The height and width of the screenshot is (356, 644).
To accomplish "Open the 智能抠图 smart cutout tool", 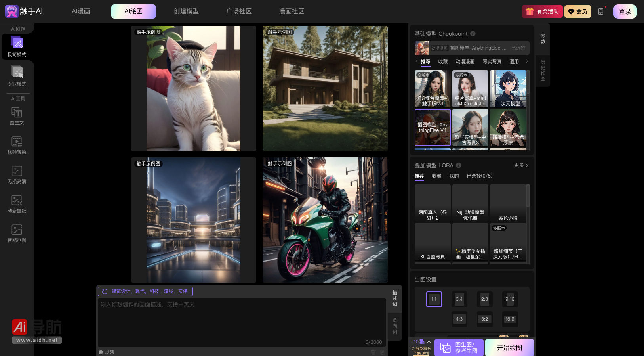I will (17, 233).
